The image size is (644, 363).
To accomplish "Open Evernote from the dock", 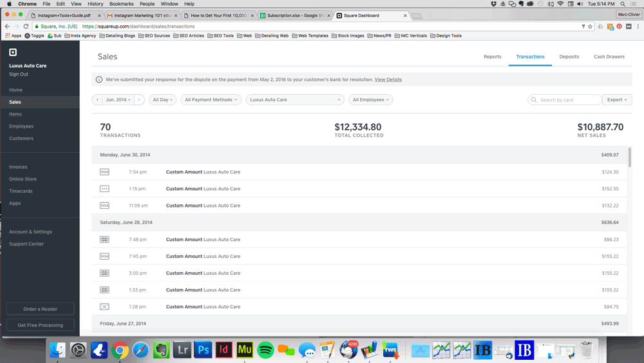I will click(162, 350).
